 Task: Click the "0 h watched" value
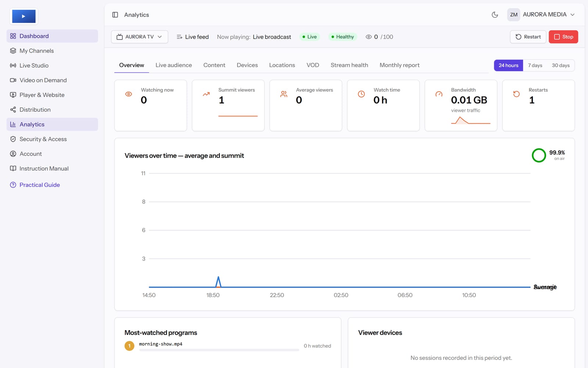click(318, 346)
